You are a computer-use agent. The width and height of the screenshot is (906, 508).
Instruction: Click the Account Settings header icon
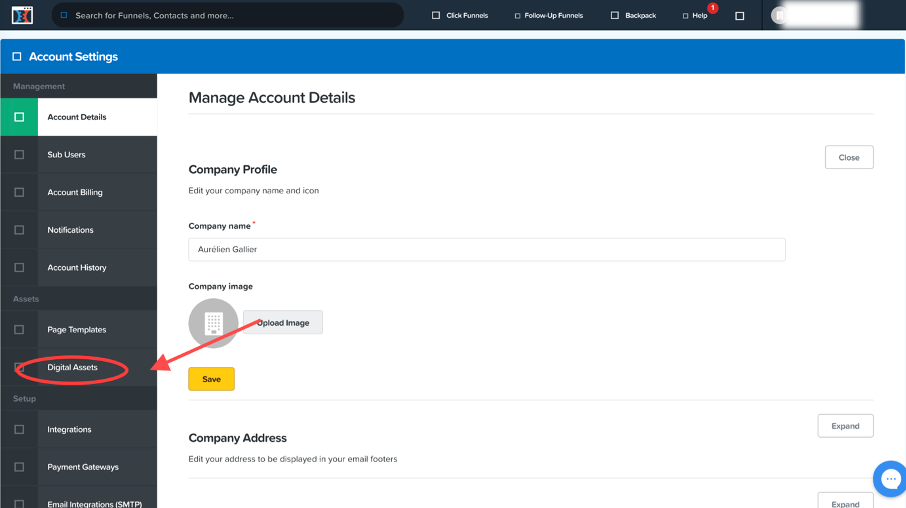click(17, 57)
